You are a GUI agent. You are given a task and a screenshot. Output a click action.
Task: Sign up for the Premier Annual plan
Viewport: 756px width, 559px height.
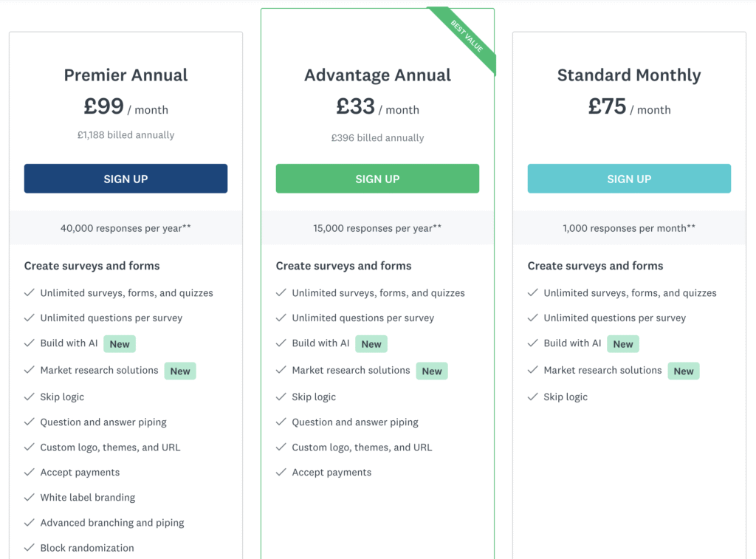[x=126, y=178]
